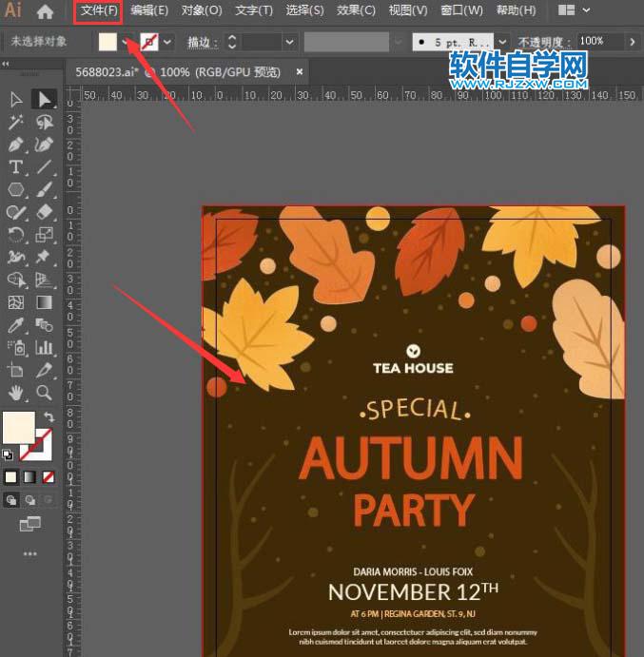Enable Draw Normal mode

(x=11, y=500)
